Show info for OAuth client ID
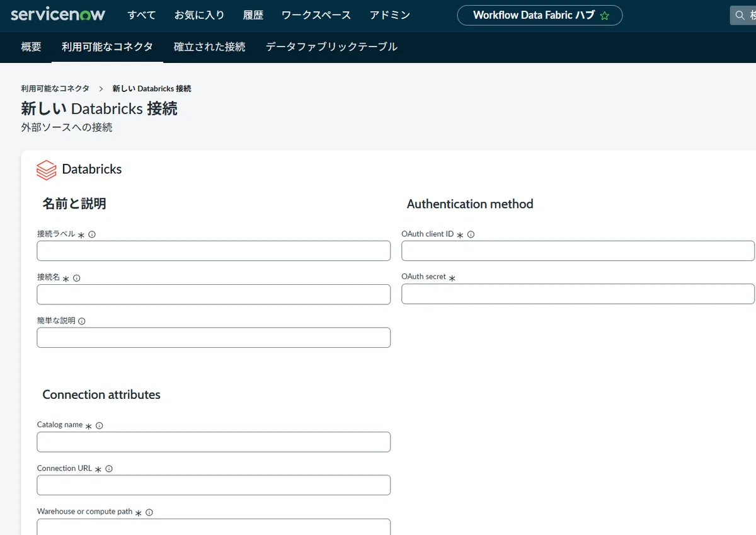The height and width of the screenshot is (535, 756). (471, 234)
